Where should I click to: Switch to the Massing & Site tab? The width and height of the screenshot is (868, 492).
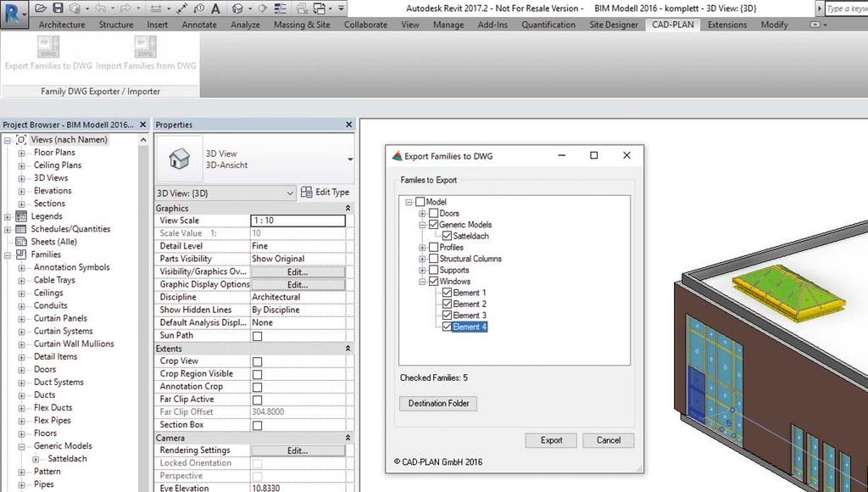coord(302,25)
